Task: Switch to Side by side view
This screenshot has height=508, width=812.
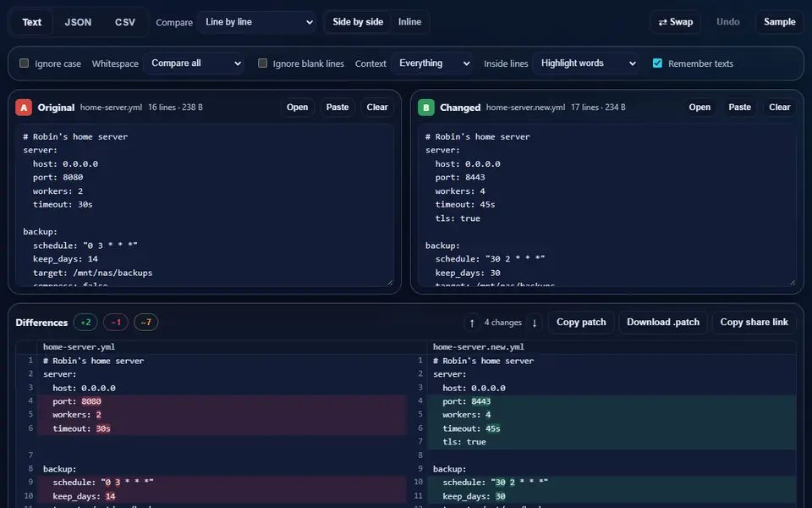Action: pos(358,22)
